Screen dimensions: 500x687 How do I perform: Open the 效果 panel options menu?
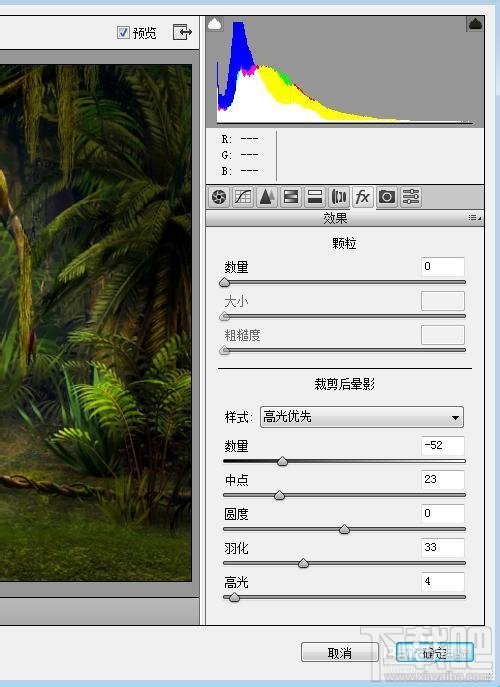(474, 218)
